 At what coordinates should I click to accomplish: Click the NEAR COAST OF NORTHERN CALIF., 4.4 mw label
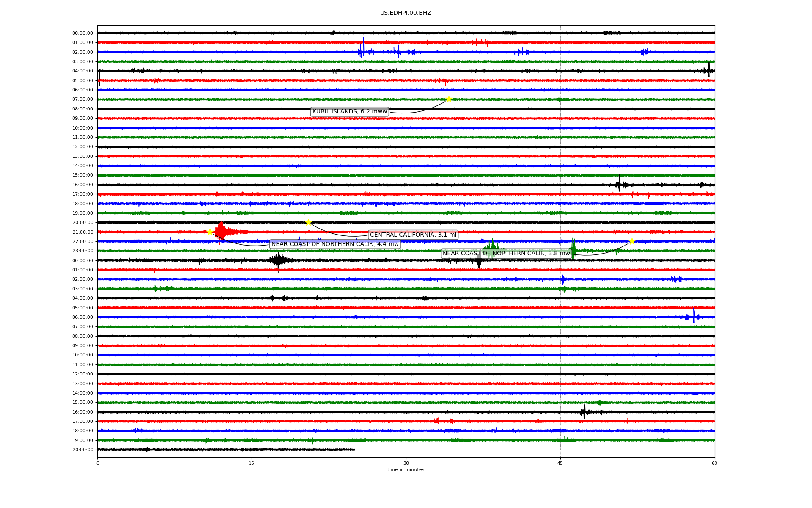(x=335, y=244)
